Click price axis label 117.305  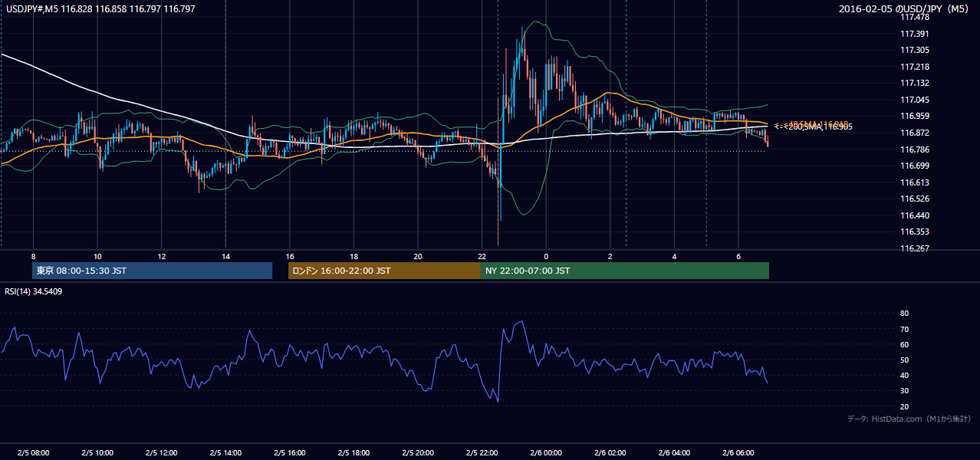[915, 50]
